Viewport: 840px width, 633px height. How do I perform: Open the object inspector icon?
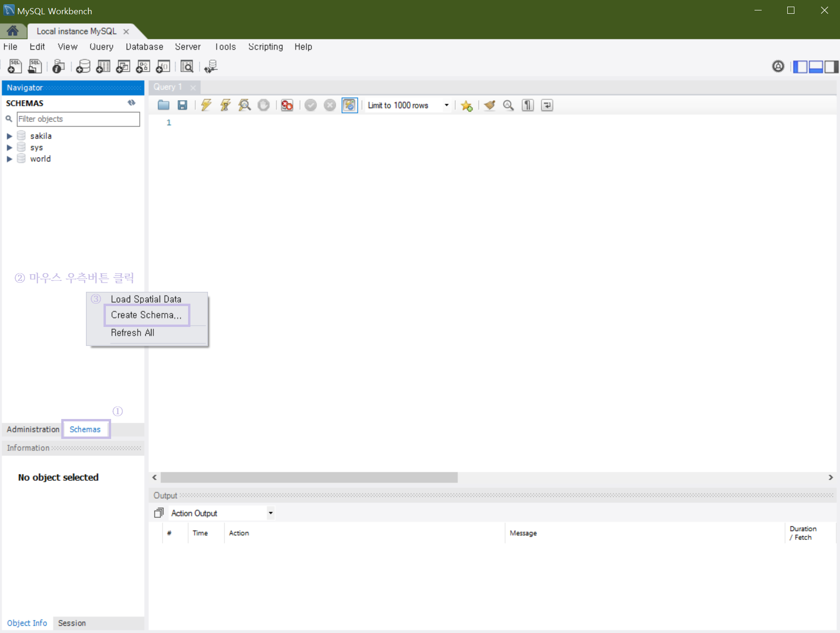coord(58,66)
